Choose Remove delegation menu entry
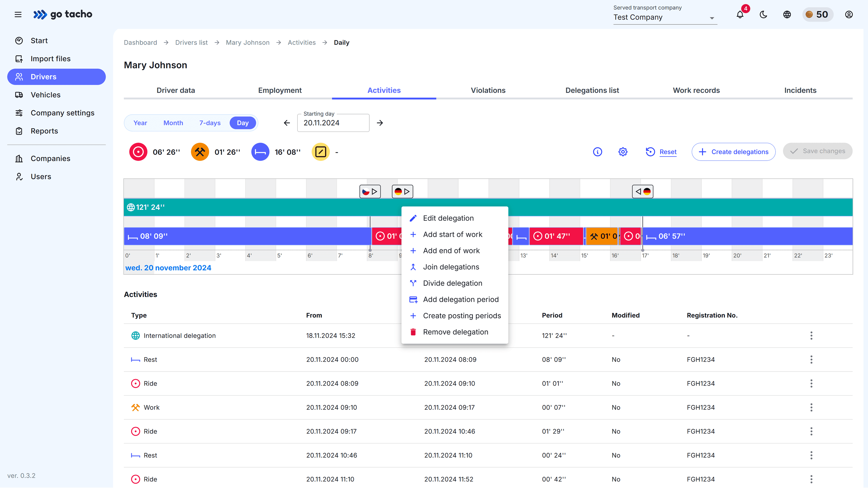Image resolution: width=868 pixels, height=488 pixels. (455, 332)
